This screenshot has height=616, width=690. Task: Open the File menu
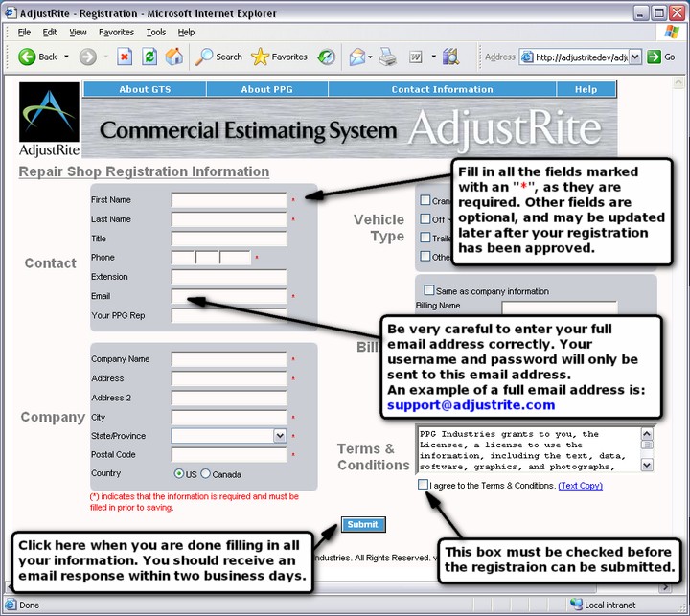pos(24,33)
